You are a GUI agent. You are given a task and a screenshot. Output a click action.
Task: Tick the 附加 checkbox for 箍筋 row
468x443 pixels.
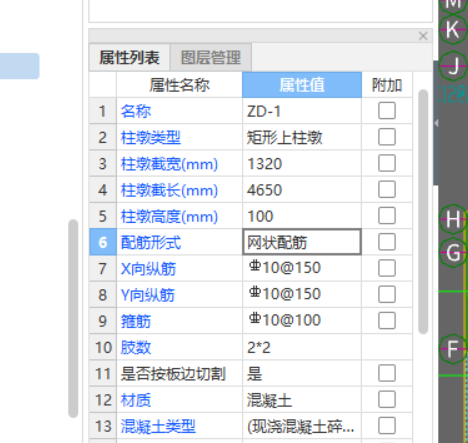coord(387,321)
